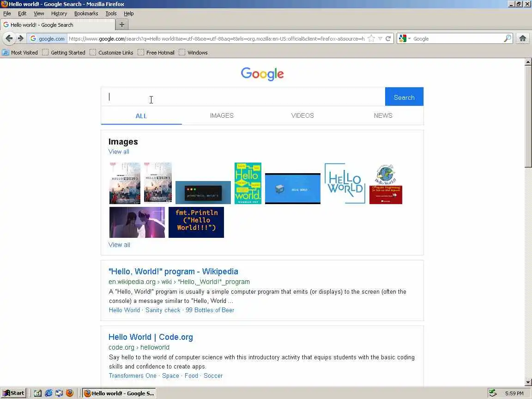Open the "Hello, World!" program Wikipedia result

173,272
